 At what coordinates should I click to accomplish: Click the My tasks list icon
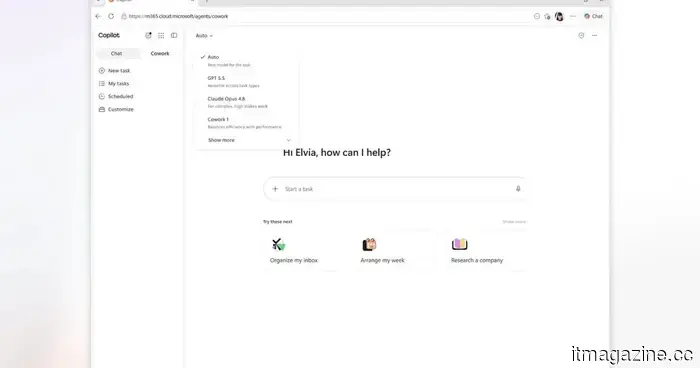(x=102, y=84)
